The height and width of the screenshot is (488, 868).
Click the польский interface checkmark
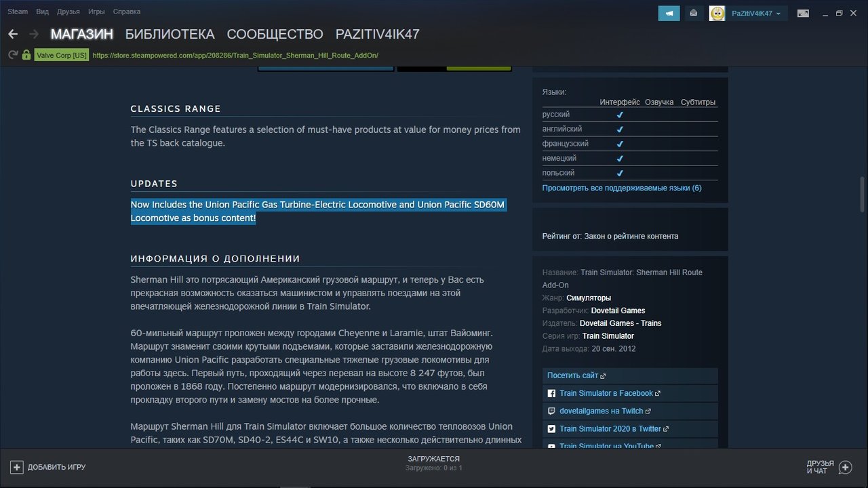point(620,173)
